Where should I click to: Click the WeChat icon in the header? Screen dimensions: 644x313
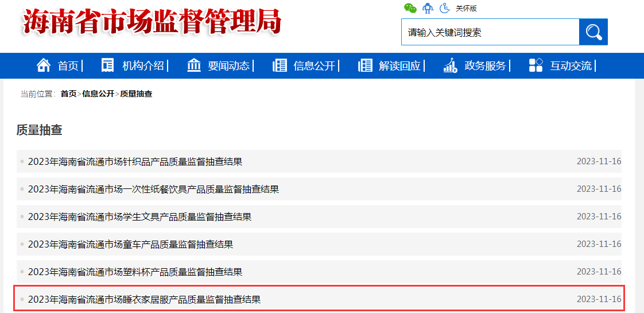410,8
